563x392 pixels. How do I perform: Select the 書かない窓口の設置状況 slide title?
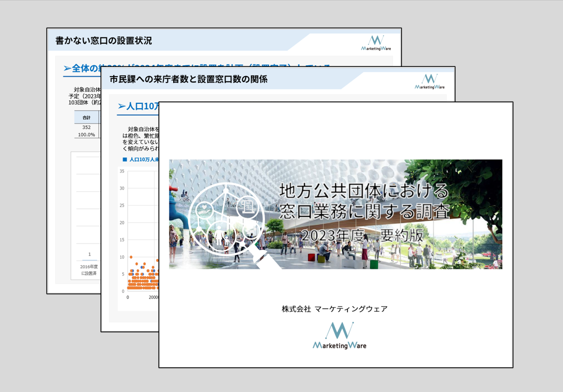103,41
